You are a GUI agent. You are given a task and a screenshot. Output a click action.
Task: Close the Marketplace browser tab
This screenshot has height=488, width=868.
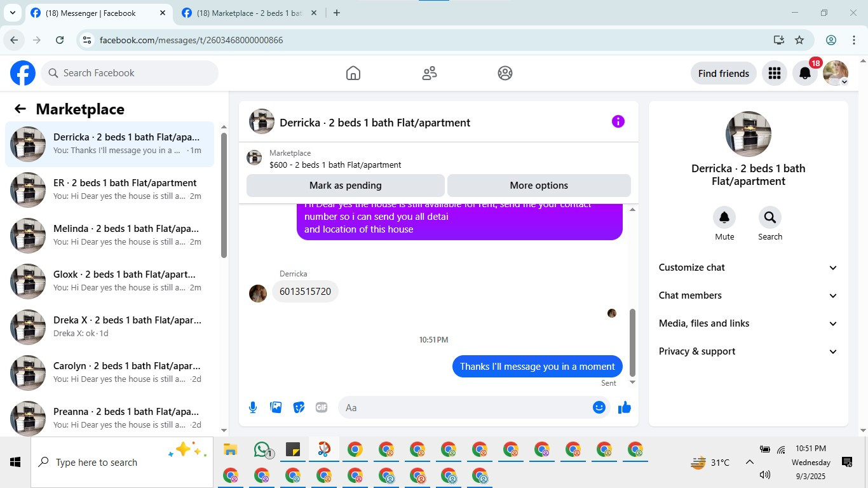[x=313, y=13]
